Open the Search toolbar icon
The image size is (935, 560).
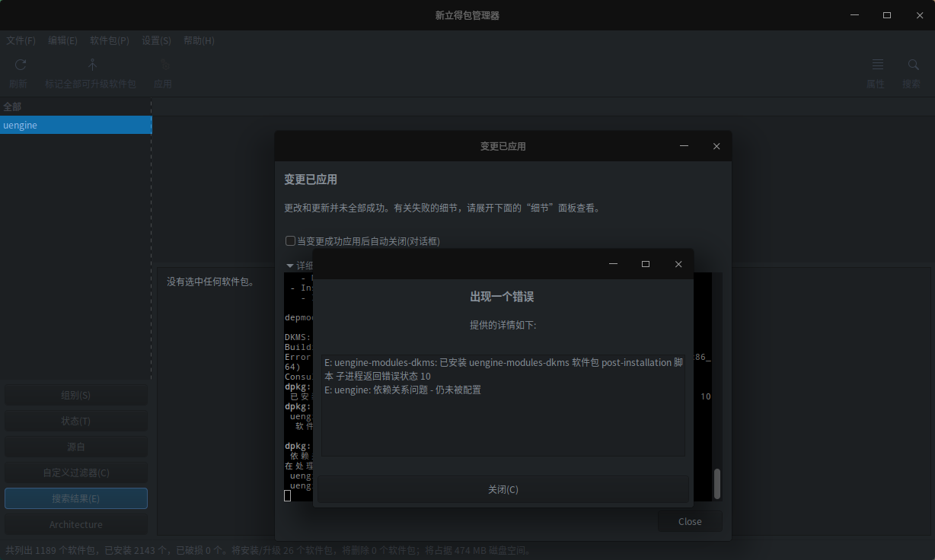pos(912,65)
